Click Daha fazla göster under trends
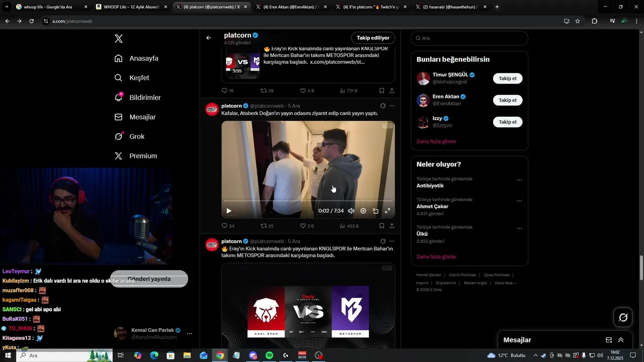 coord(436,256)
